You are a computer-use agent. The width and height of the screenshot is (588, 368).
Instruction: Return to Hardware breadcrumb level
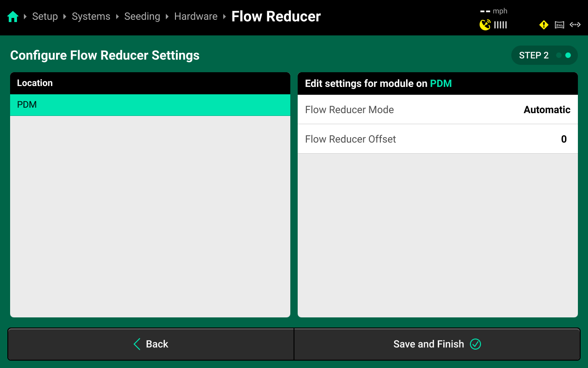[196, 17]
